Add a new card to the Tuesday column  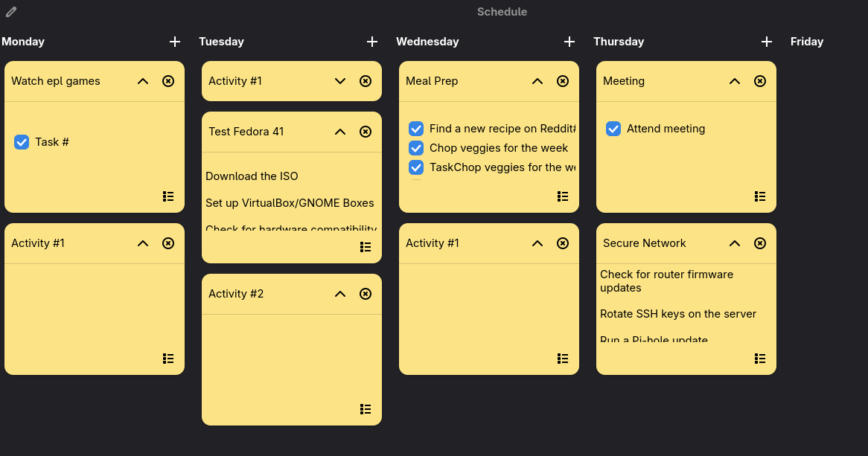[x=371, y=42]
